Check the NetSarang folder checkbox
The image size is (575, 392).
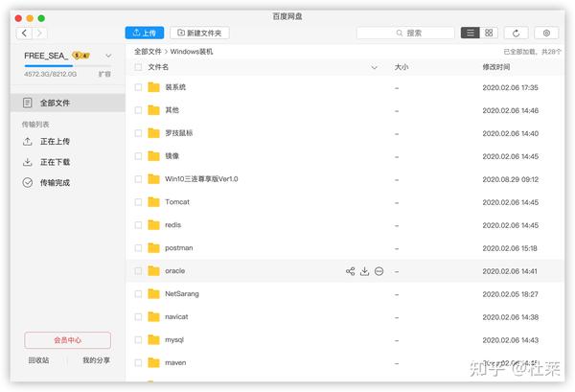pos(138,294)
